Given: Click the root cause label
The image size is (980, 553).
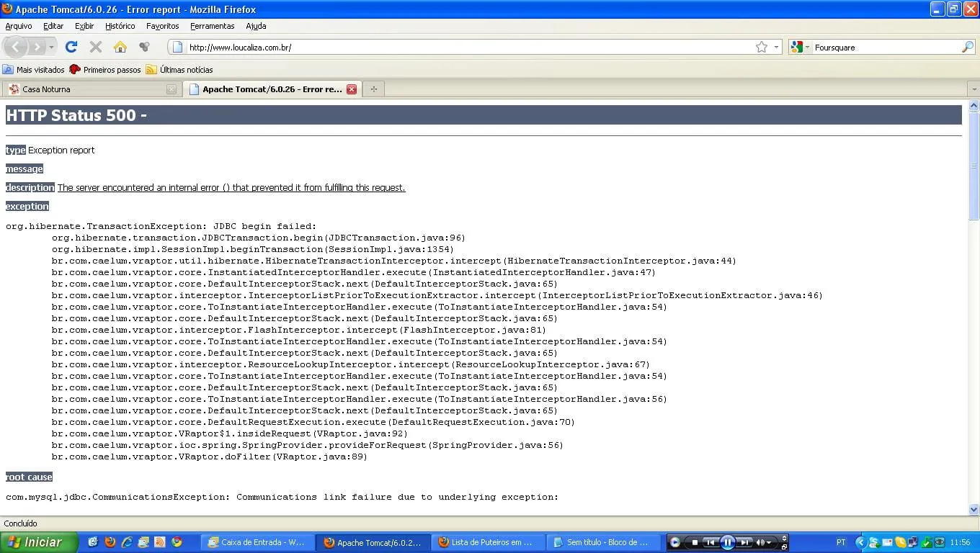Looking at the screenshot, I should (x=29, y=477).
